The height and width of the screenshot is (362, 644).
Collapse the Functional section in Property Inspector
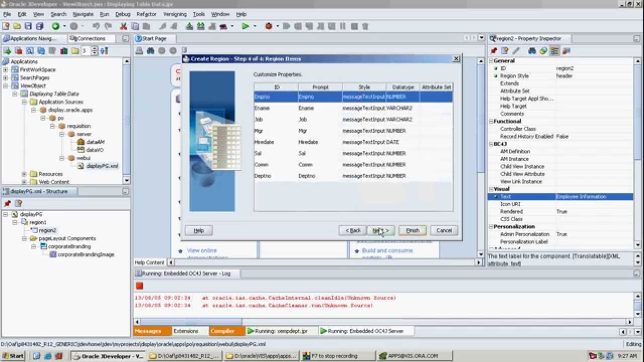pyautogui.click(x=491, y=121)
